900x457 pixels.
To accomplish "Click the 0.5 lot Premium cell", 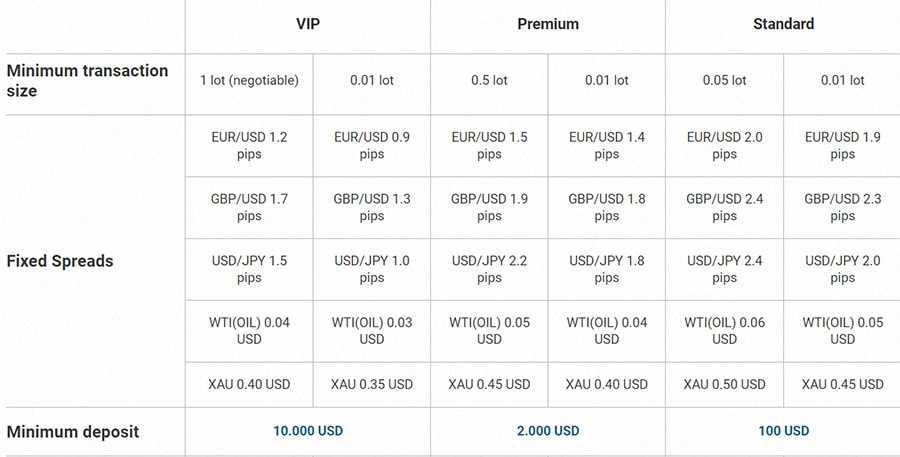I will pos(489,80).
